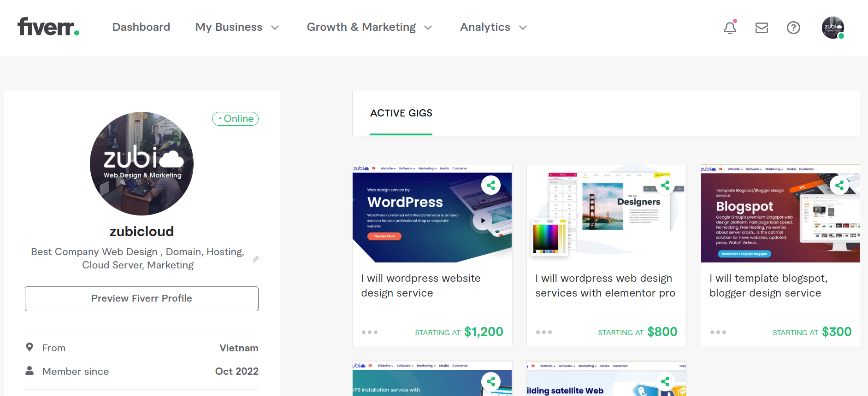Share the blogspot template gig

click(x=839, y=185)
